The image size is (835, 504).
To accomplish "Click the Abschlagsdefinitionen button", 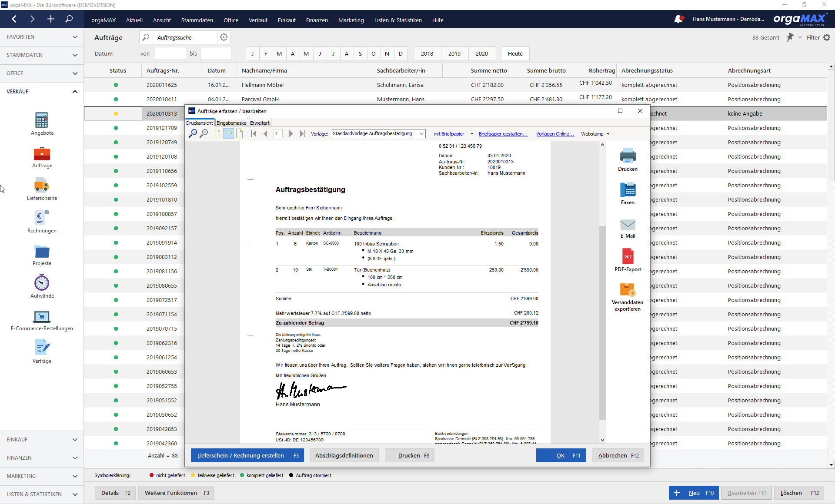I will [x=344, y=455].
